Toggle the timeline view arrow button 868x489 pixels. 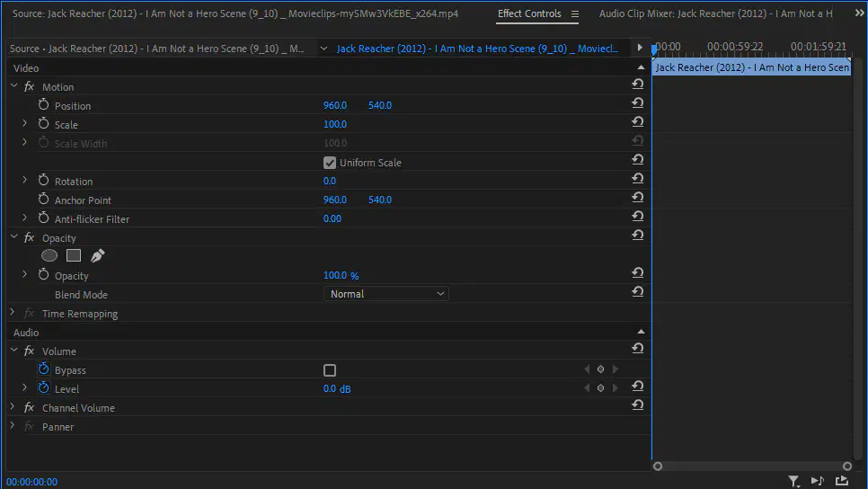coord(640,48)
